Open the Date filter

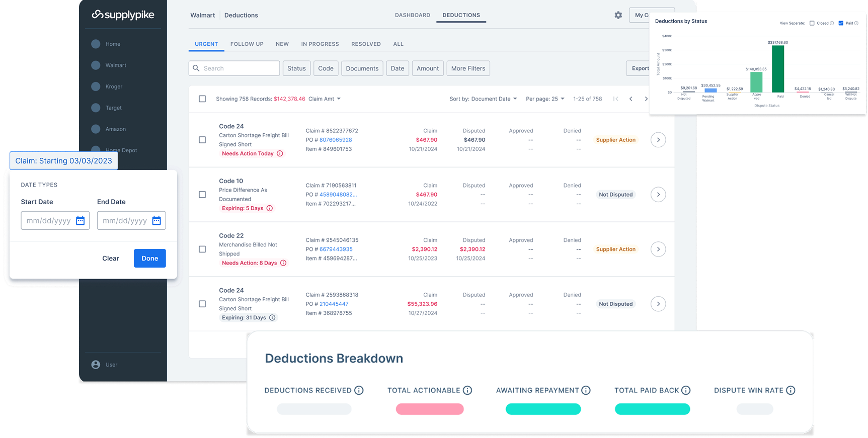click(x=398, y=68)
